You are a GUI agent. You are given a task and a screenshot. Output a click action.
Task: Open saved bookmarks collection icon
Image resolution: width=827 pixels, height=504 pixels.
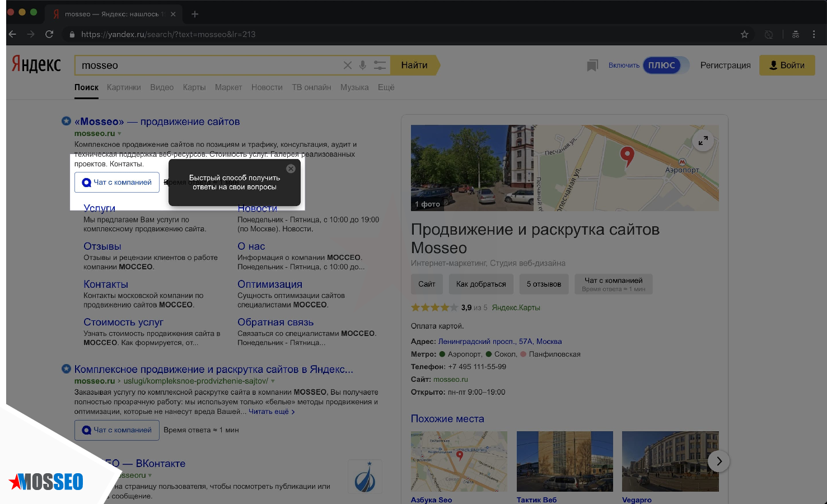click(592, 66)
